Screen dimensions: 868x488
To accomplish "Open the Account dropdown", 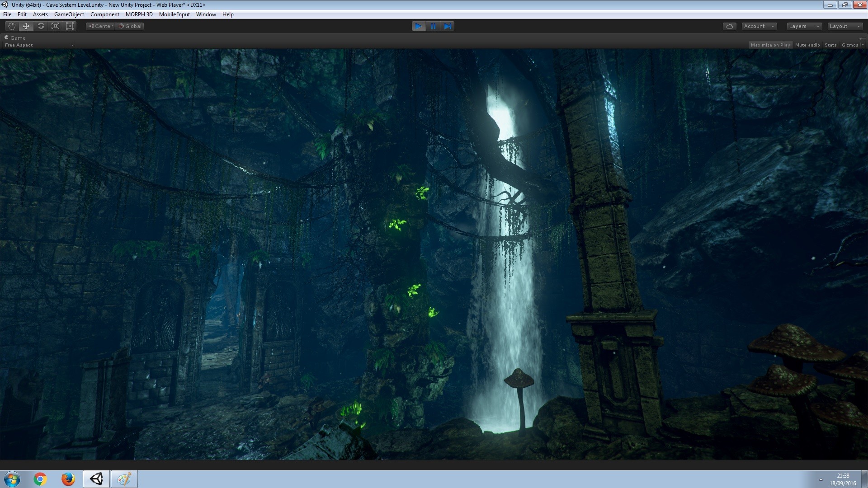I will pos(759,26).
